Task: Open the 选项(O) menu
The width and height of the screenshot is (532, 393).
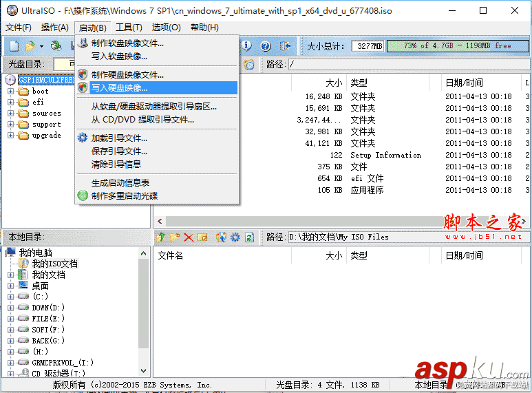Action: tap(167, 27)
